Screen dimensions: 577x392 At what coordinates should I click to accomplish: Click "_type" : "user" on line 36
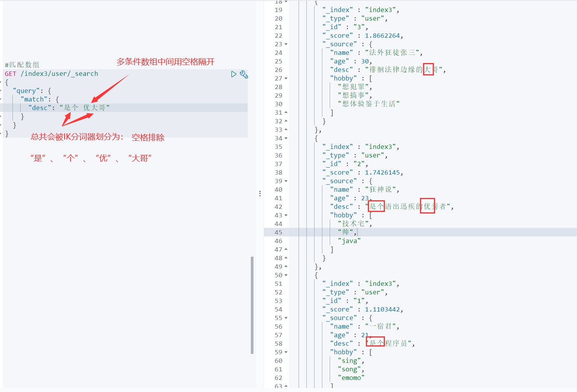[355, 156]
